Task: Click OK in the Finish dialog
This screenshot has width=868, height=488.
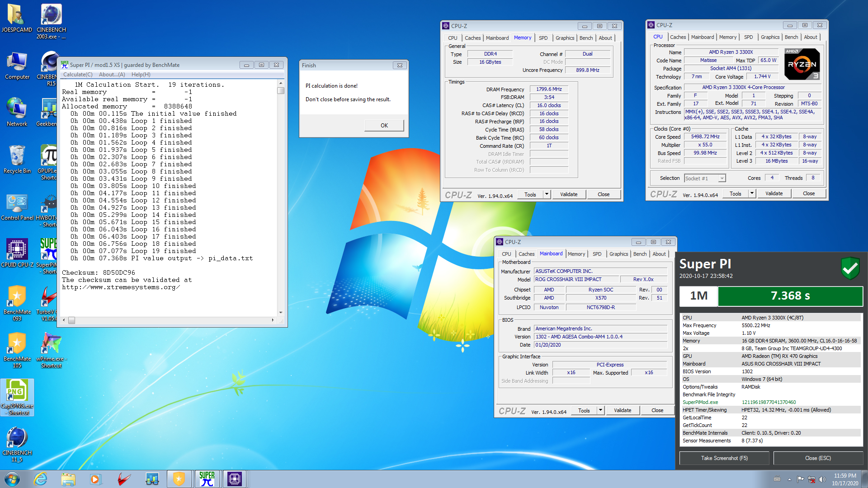Action: (x=384, y=126)
